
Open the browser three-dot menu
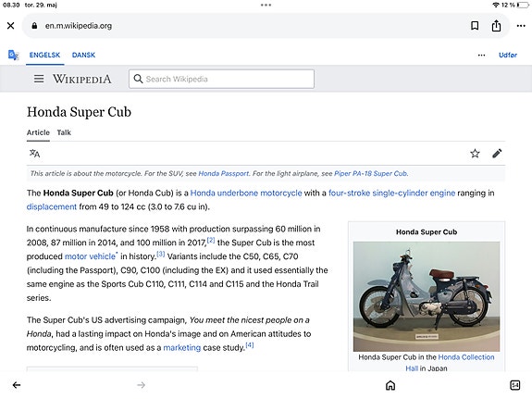[x=521, y=26]
